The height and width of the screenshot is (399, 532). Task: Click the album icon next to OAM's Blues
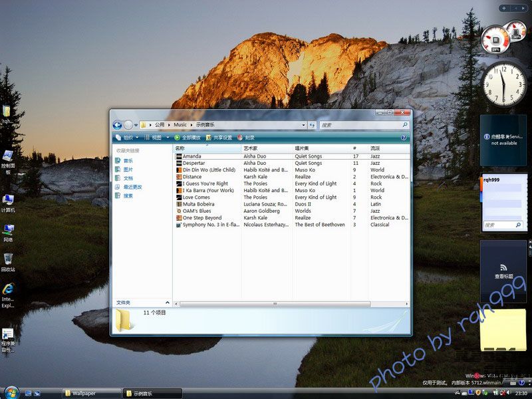pos(179,211)
